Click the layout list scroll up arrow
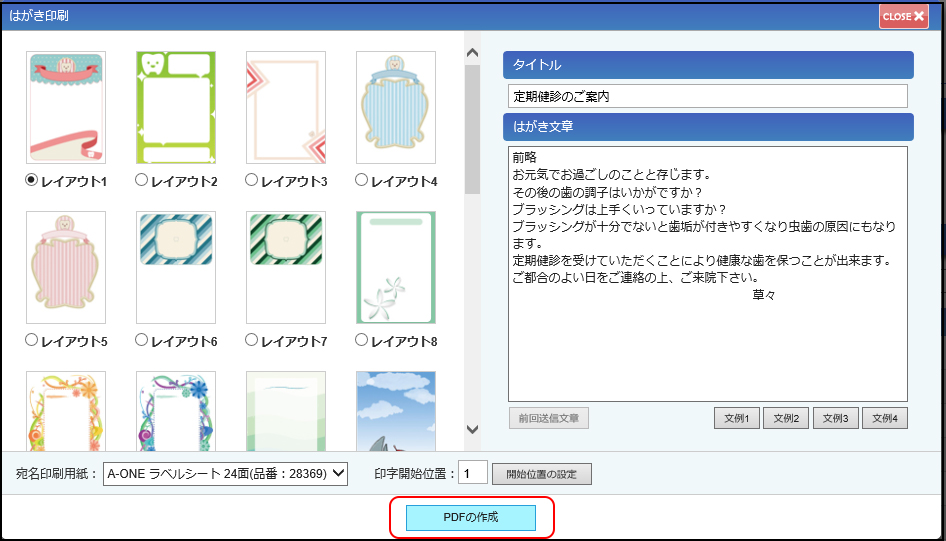946x541 pixels. point(472,53)
